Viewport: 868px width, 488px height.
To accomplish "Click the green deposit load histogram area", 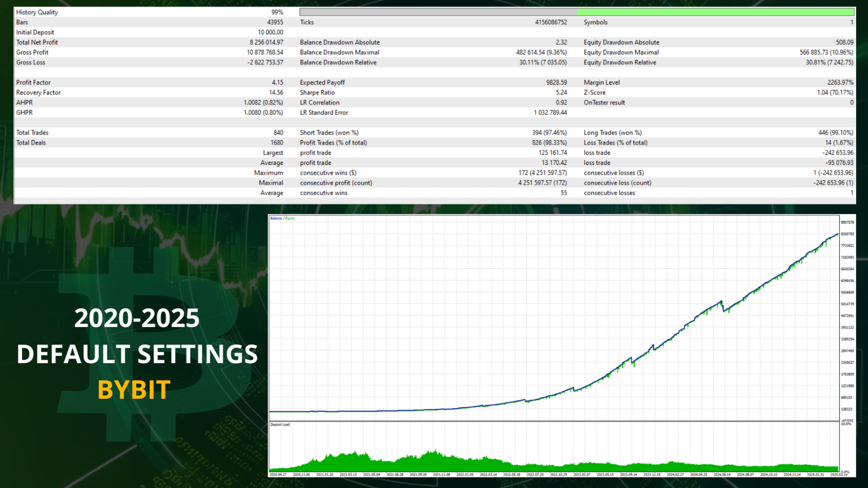I will 435,460.
